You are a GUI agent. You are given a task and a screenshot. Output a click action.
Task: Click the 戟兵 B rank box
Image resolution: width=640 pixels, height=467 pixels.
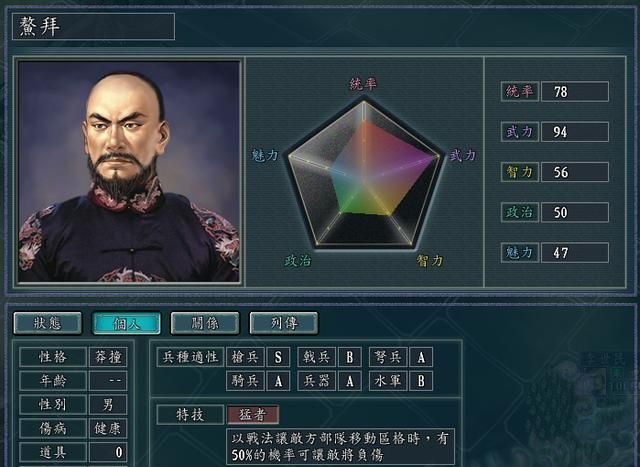[350, 357]
